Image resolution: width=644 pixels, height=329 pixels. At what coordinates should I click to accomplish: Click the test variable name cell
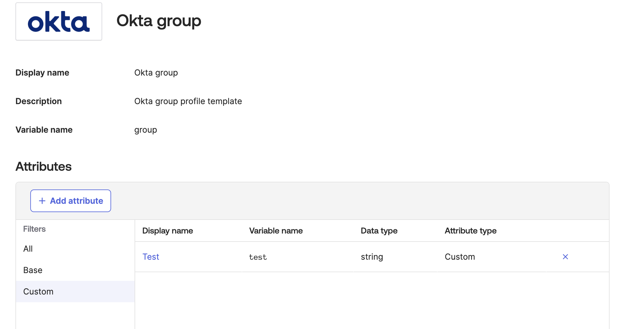tap(258, 257)
